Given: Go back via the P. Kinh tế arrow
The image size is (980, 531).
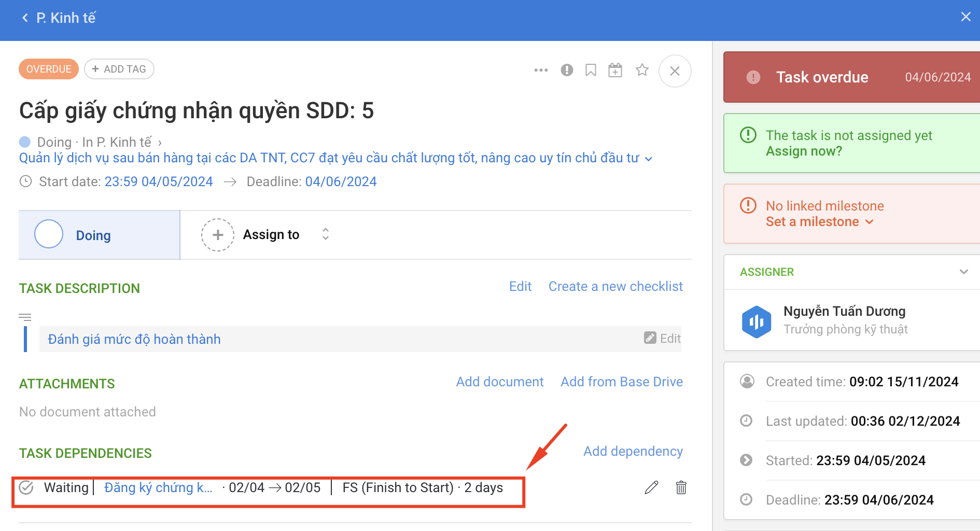Looking at the screenshot, I should point(25,18).
